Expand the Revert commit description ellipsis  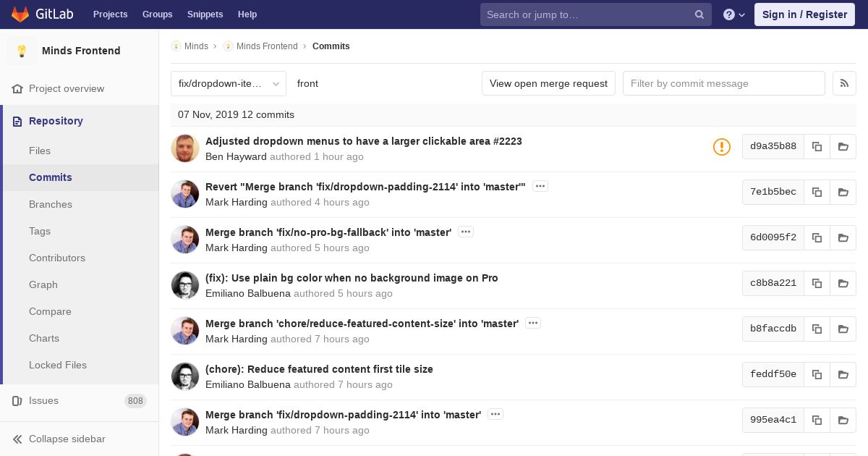click(540, 187)
